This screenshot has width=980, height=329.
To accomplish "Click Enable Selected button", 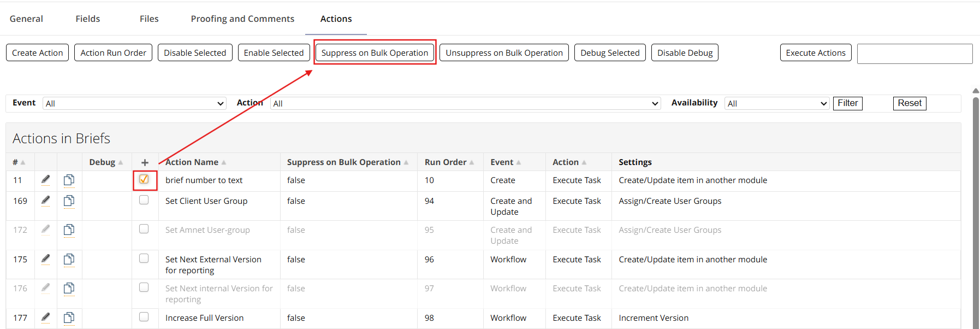I will point(274,52).
